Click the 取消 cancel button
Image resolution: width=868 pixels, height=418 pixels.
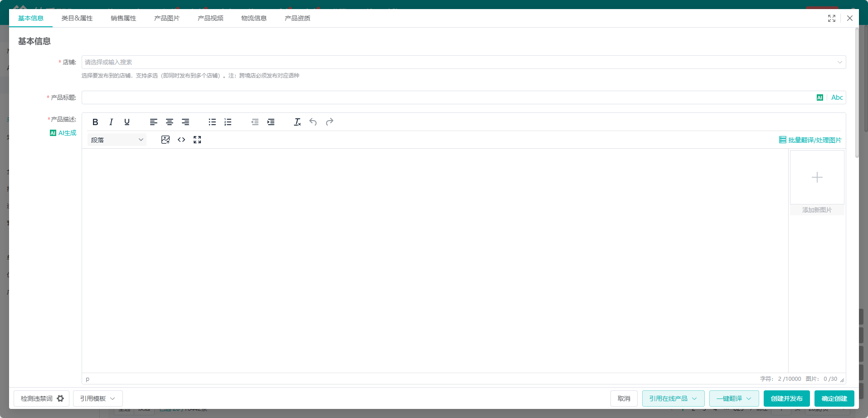pos(624,399)
